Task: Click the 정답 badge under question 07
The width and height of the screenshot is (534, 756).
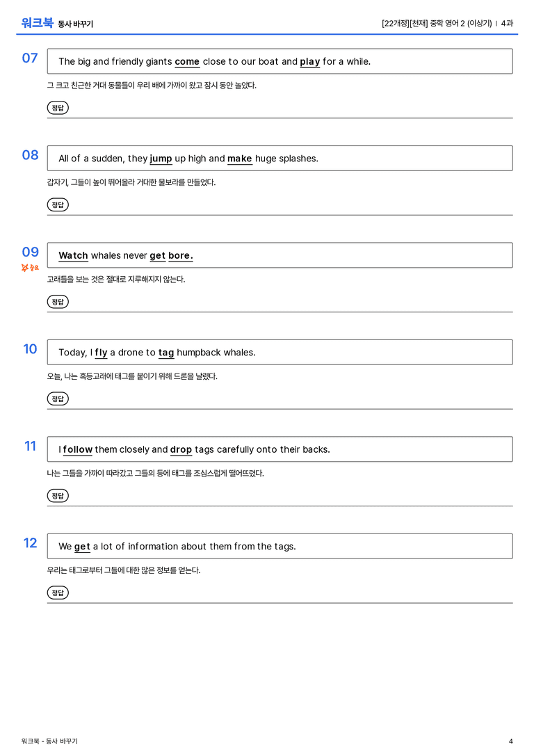Action: 58,108
